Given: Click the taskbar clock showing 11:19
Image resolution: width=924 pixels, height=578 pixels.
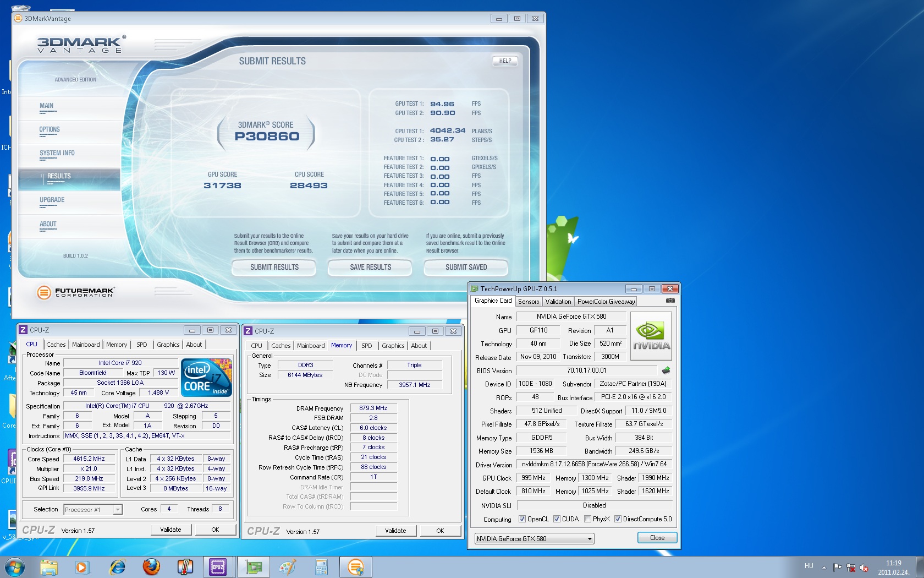Looking at the screenshot, I should 893,568.
